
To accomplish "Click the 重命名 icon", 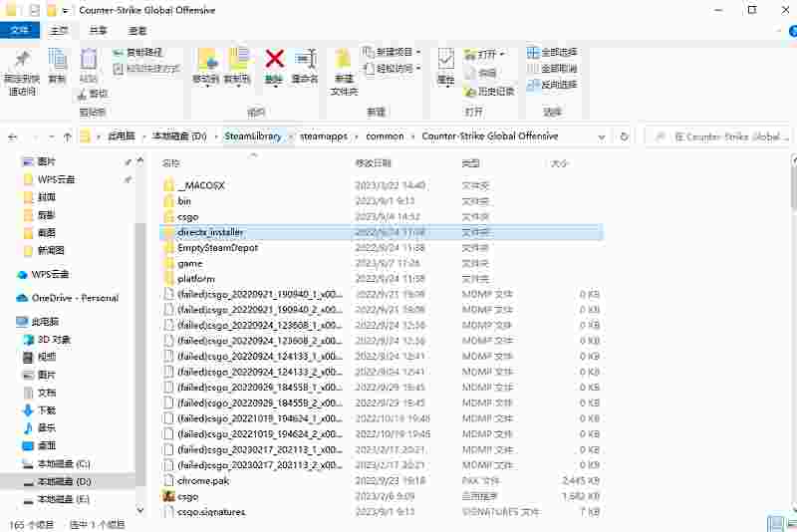I will [306, 60].
